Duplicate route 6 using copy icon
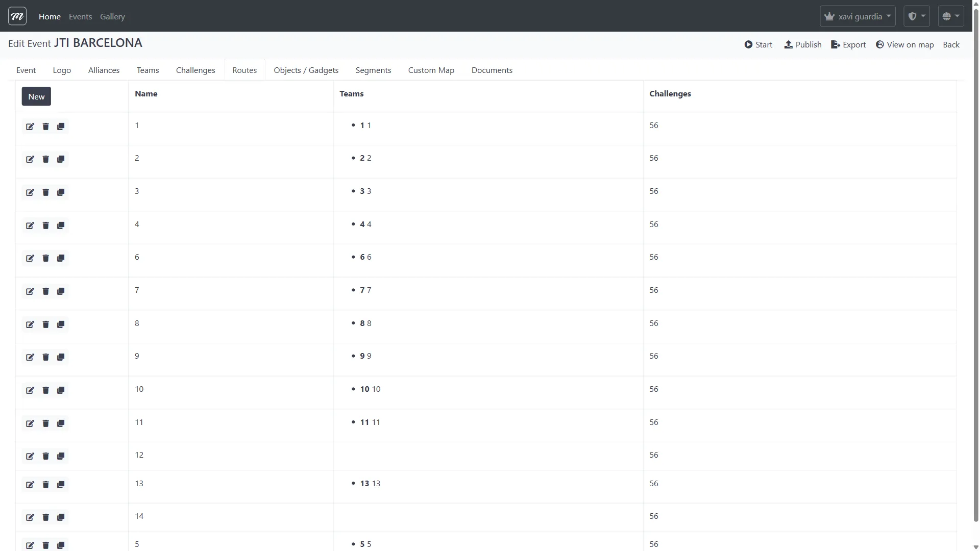Screen dimensions: 980x551 [61, 258]
